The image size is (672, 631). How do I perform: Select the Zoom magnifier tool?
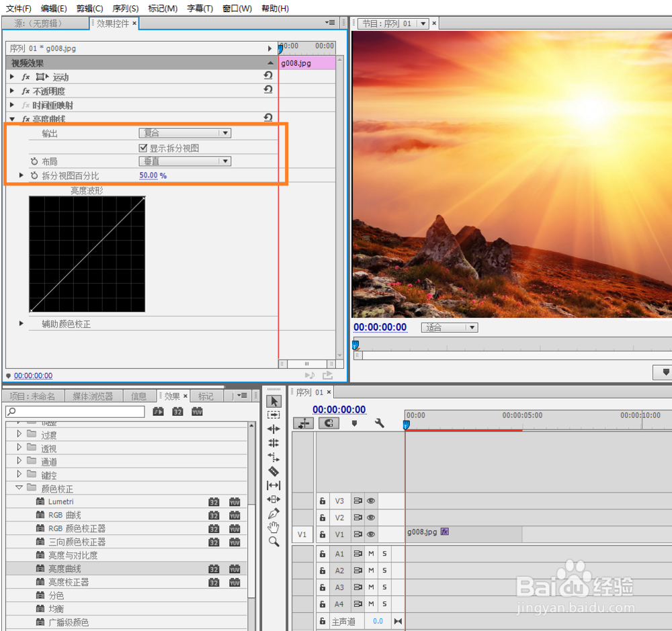click(274, 542)
